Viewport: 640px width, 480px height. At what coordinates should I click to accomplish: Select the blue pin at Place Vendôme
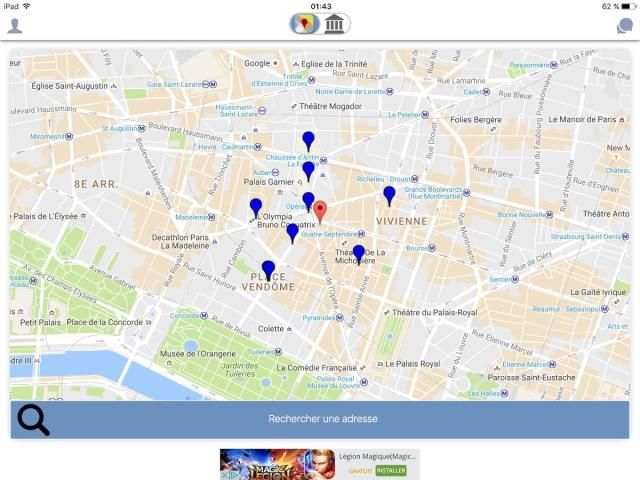(268, 269)
